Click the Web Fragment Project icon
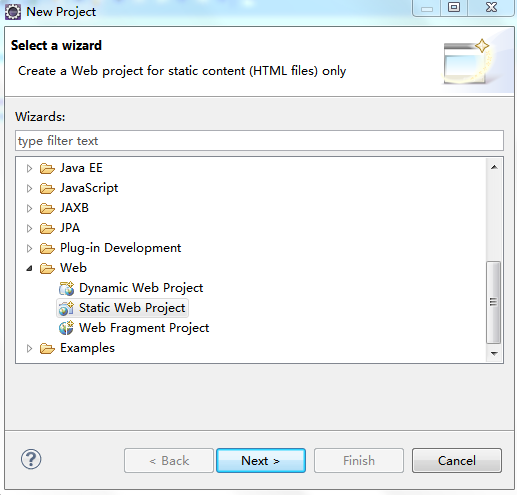 (66, 328)
